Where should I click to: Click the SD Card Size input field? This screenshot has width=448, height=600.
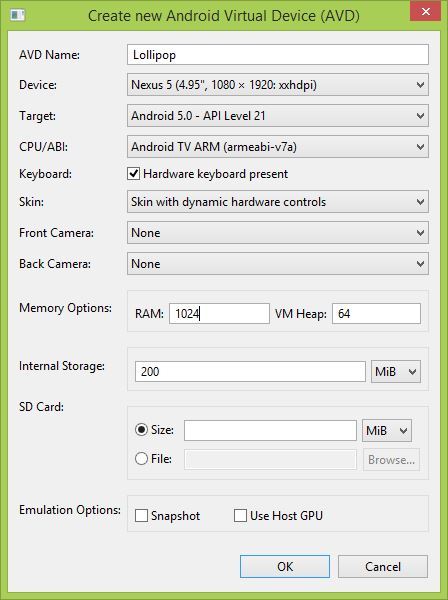[270, 430]
